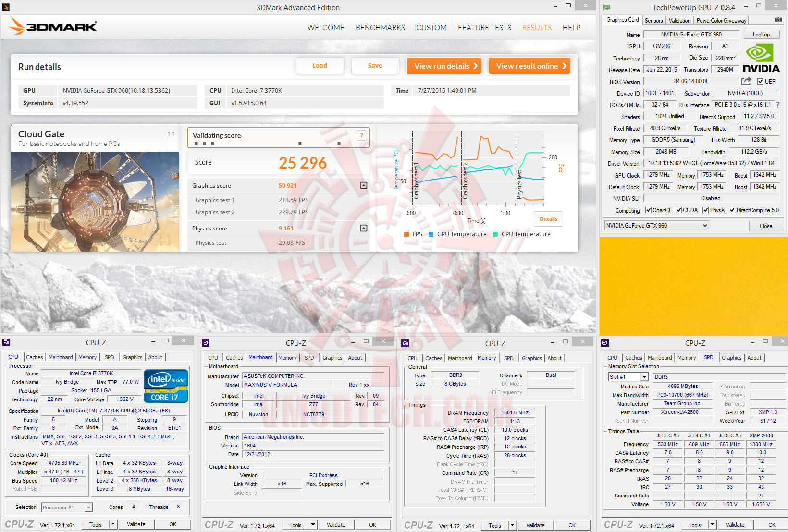Viewport: 788px width, 532px height.
Task: Open Caches tab in CPU-Z CPU window
Action: click(x=35, y=357)
